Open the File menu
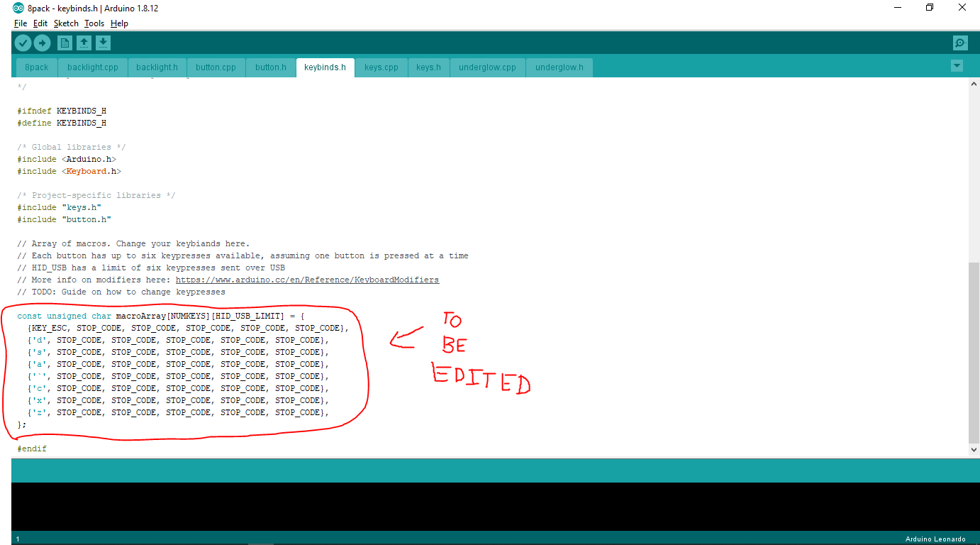The image size is (980, 545). (21, 23)
